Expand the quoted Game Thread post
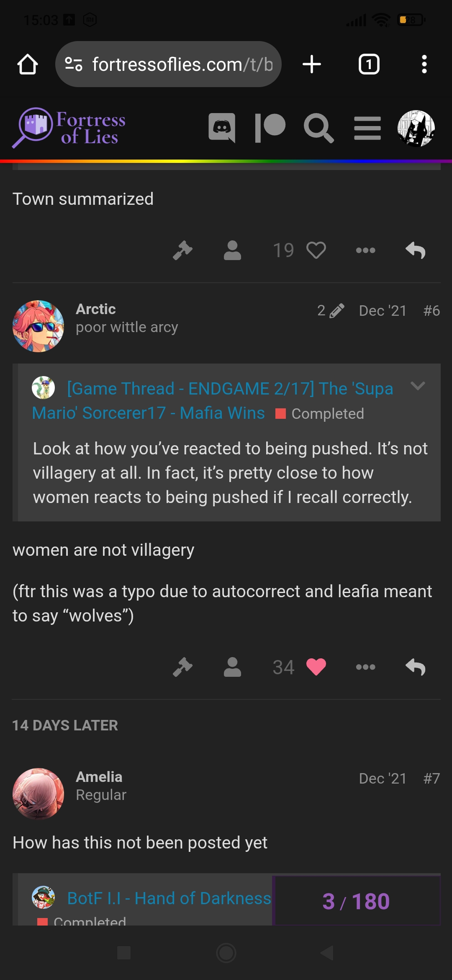The image size is (452, 980). [418, 386]
